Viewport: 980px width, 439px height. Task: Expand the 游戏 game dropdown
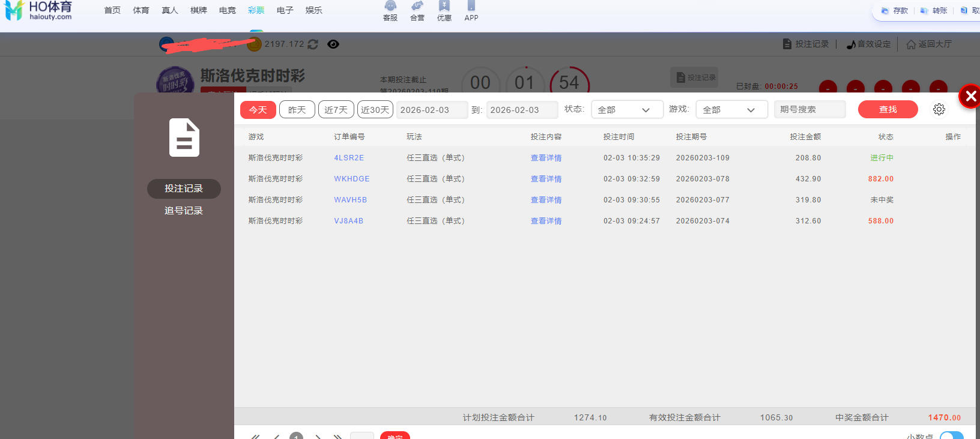(x=731, y=110)
